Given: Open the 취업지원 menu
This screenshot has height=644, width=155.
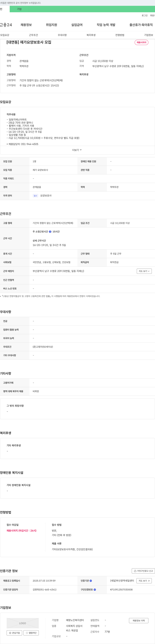Looking at the screenshot, I should (x=51, y=25).
